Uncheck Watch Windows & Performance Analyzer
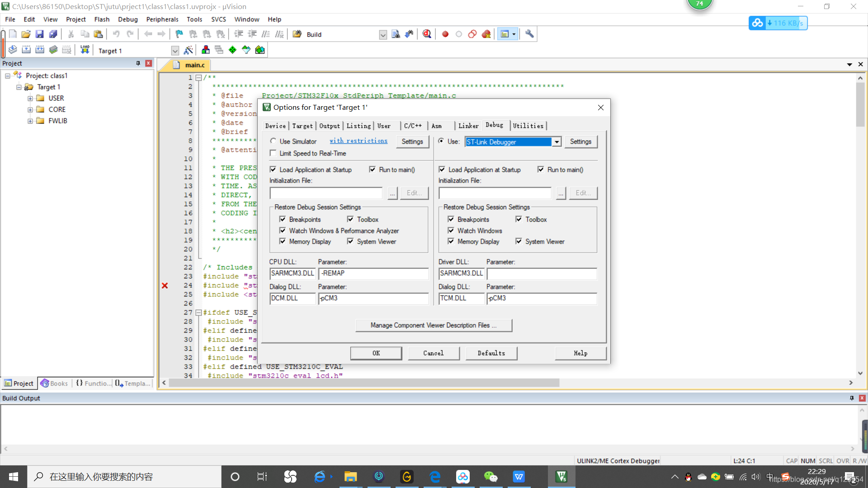Viewport: 868px width, 488px height. [283, 231]
